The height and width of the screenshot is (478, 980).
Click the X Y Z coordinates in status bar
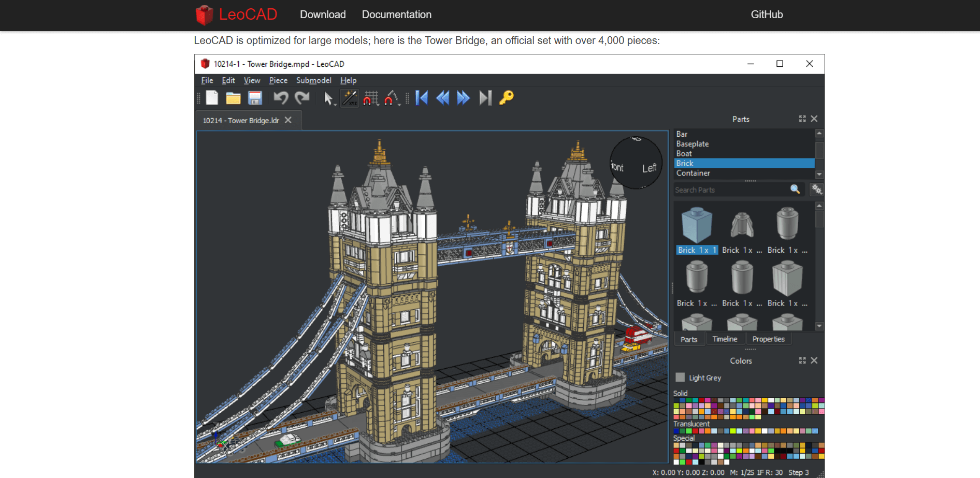(x=688, y=472)
